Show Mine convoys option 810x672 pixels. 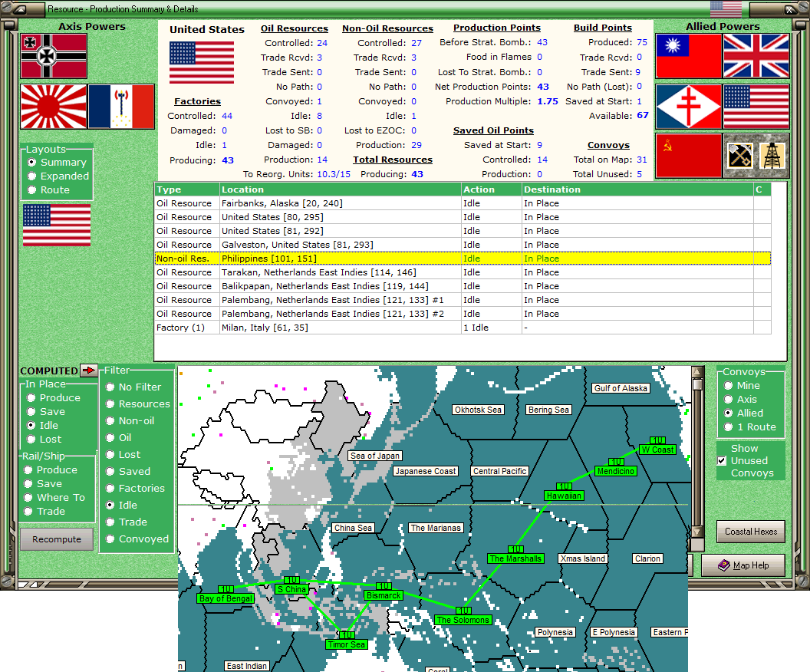(x=742, y=385)
